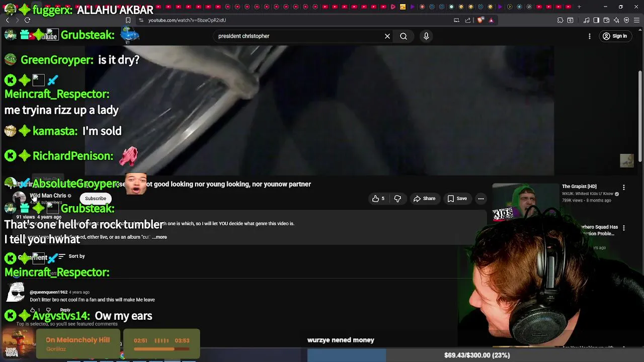
Task: Open the Brave Wallet icon
Action: click(606, 20)
